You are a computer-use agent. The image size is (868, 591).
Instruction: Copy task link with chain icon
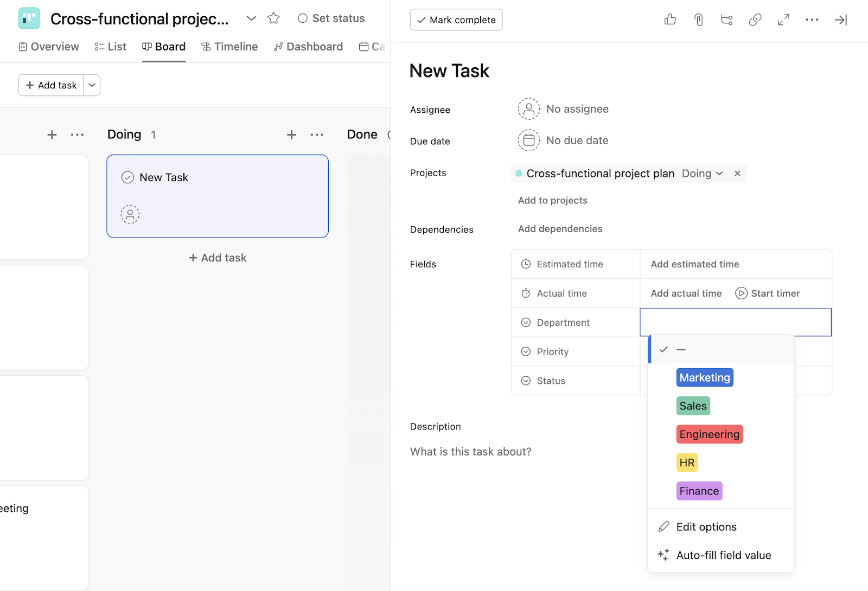pos(755,20)
